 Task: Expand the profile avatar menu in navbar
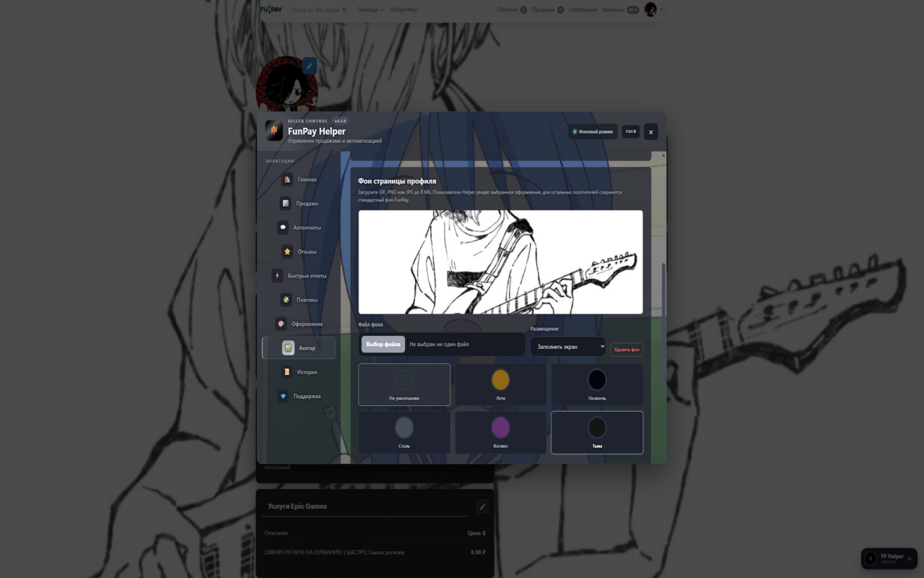tap(653, 9)
